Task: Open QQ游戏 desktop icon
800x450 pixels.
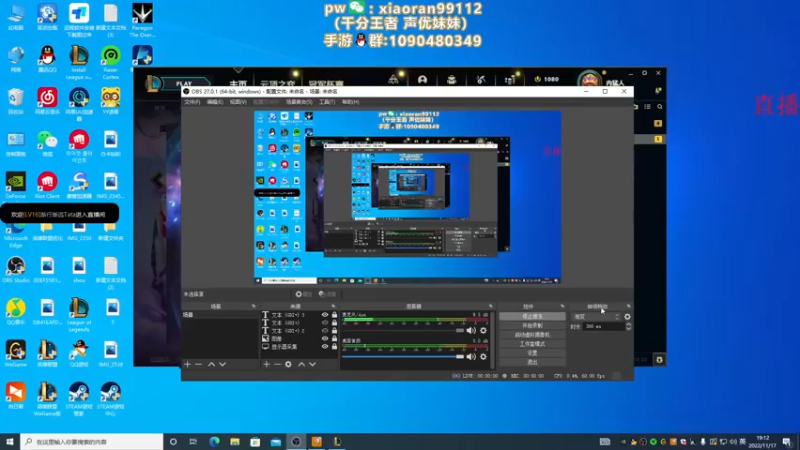Action: click(79, 354)
